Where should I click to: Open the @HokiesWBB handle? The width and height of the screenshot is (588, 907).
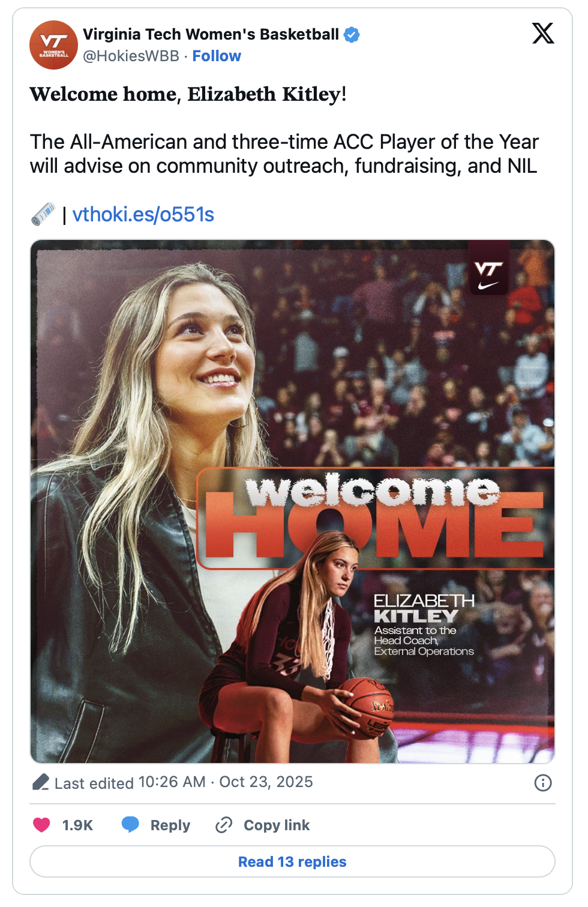[131, 56]
